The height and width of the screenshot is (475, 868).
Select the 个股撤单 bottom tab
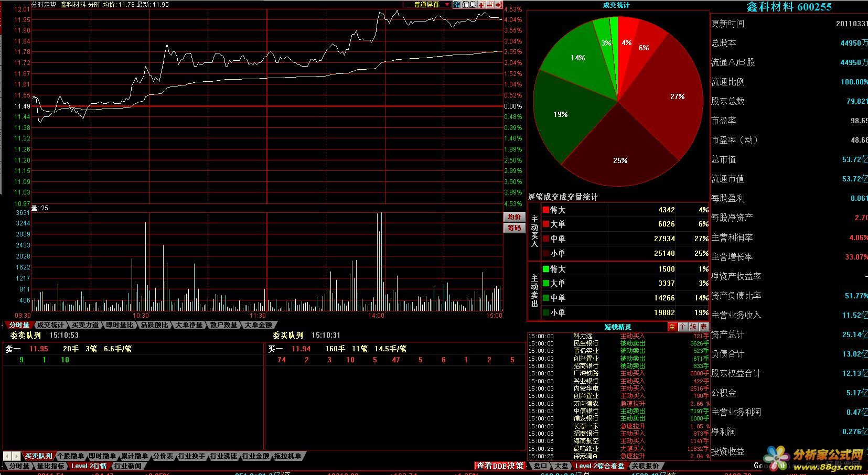coord(70,456)
